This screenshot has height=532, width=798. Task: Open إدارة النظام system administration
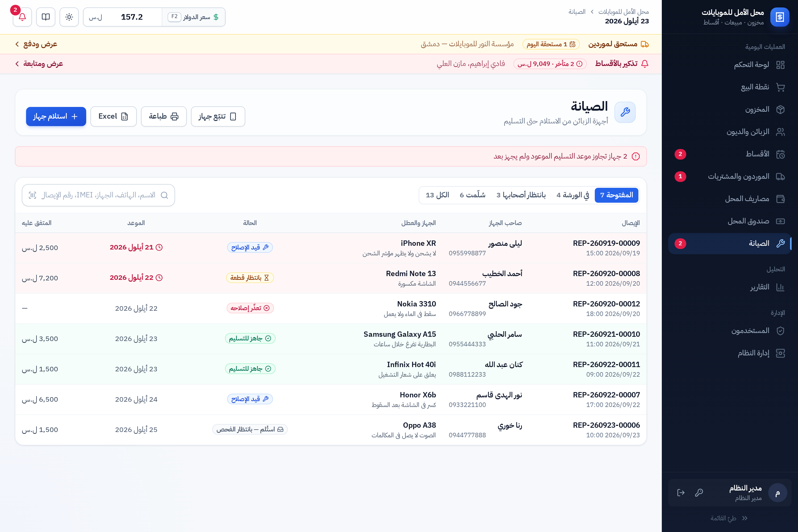coord(729,353)
